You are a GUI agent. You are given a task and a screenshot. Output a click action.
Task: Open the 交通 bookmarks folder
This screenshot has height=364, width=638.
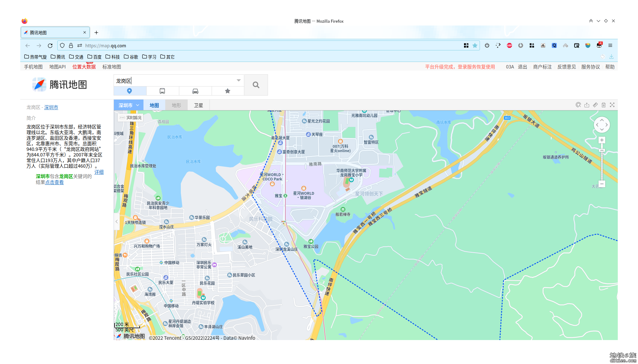(76, 57)
